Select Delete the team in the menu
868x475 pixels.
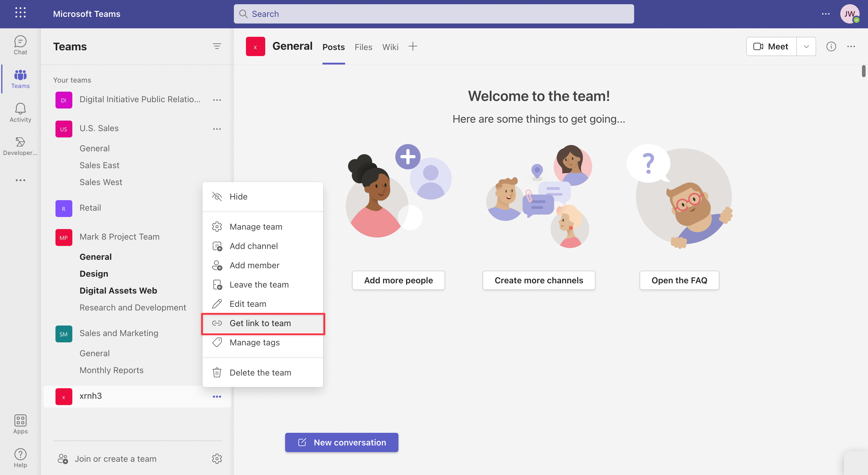click(x=263, y=373)
